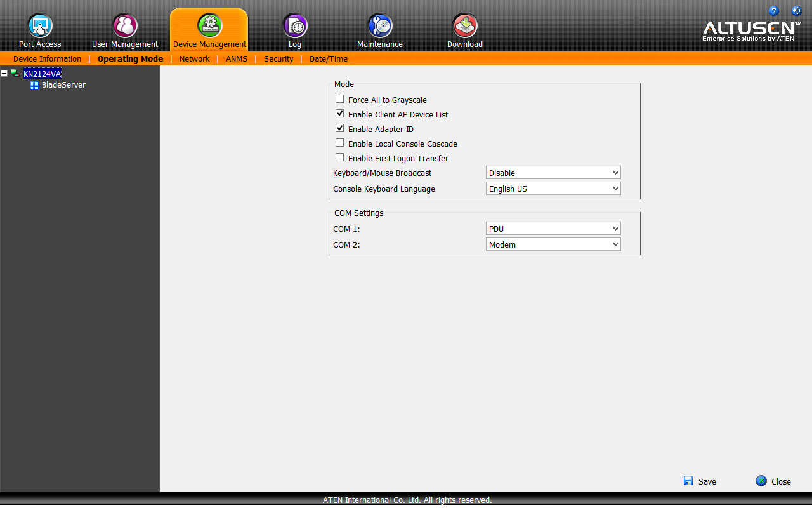The image size is (812, 508).
Task: Select KN2124VA in the device tree
Action: [43, 74]
